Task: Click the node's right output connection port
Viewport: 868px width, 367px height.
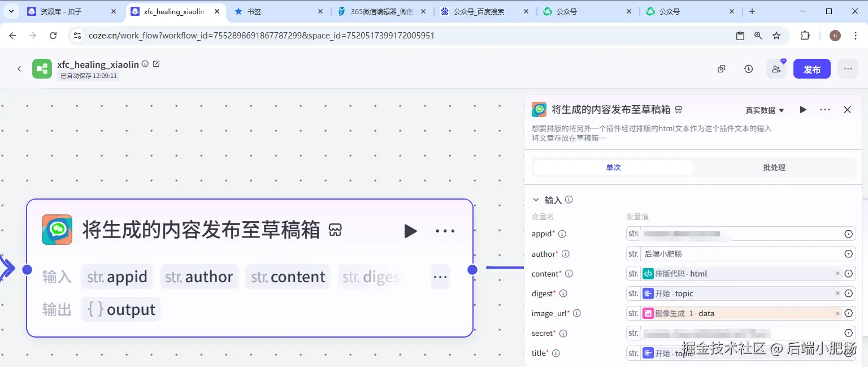Action: (x=472, y=270)
